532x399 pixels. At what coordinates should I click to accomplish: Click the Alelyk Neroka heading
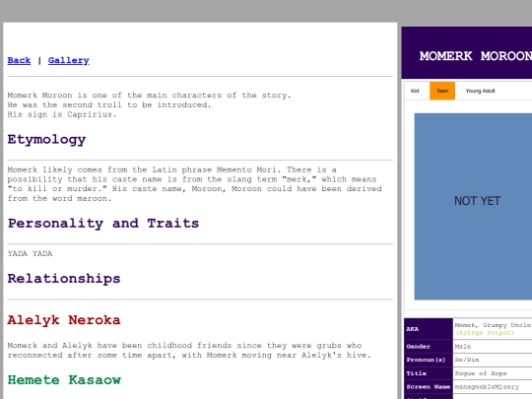pos(64,320)
